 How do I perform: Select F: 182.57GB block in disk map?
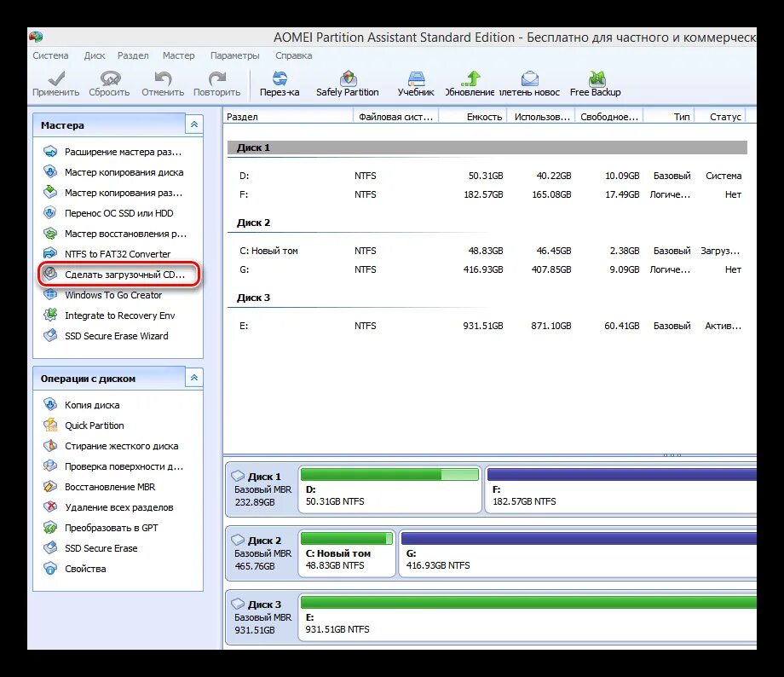click(x=620, y=489)
